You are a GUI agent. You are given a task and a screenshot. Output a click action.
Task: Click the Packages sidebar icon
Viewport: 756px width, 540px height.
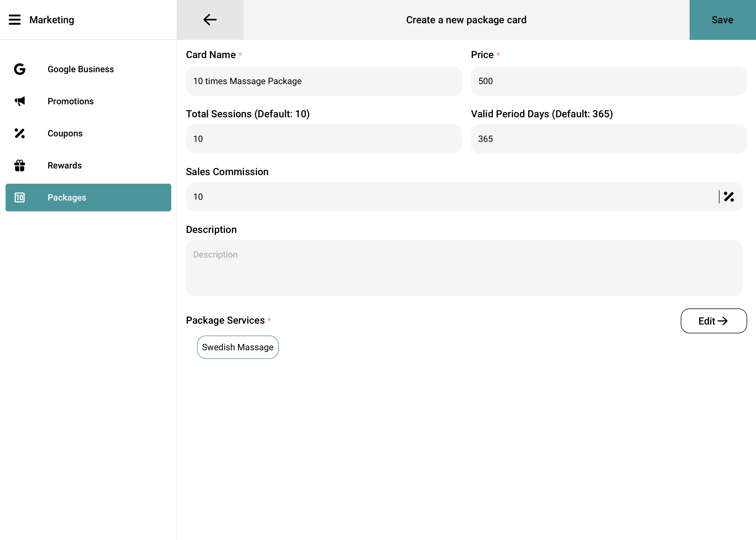(x=20, y=197)
